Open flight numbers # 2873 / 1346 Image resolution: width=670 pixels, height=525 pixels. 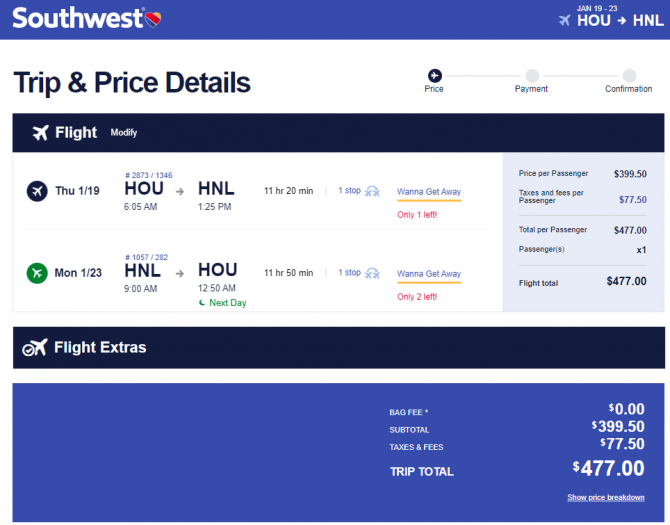149,175
